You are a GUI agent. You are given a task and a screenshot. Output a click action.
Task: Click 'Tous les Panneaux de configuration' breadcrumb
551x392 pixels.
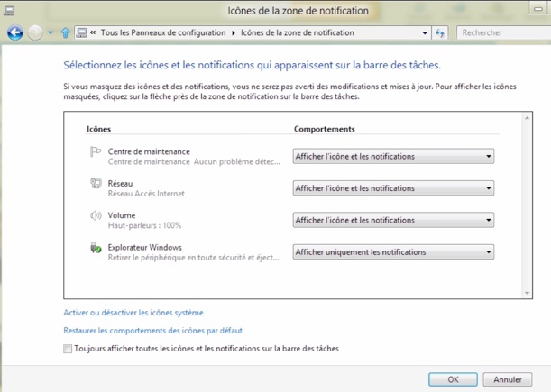pyautogui.click(x=163, y=32)
